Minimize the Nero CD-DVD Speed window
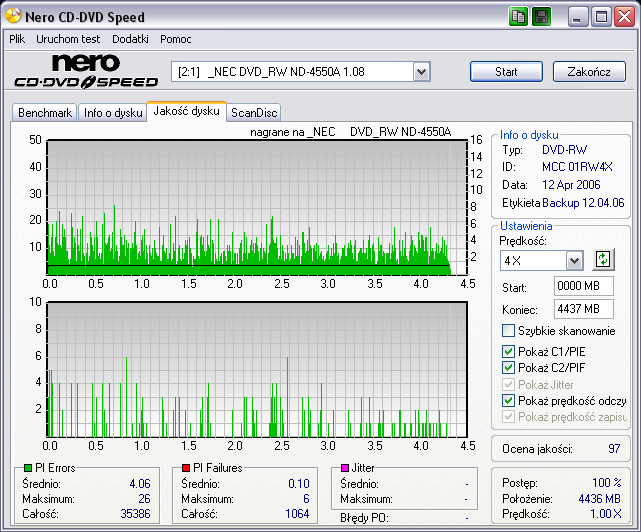Image resolution: width=641 pixels, height=532 pixels. (578, 17)
